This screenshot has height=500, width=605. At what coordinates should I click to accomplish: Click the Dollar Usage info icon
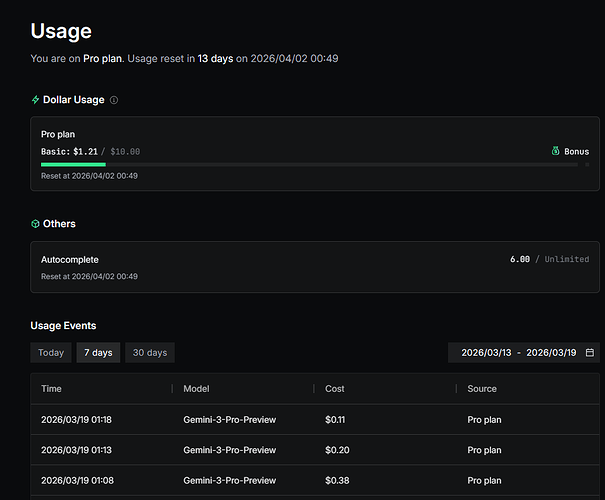click(114, 100)
